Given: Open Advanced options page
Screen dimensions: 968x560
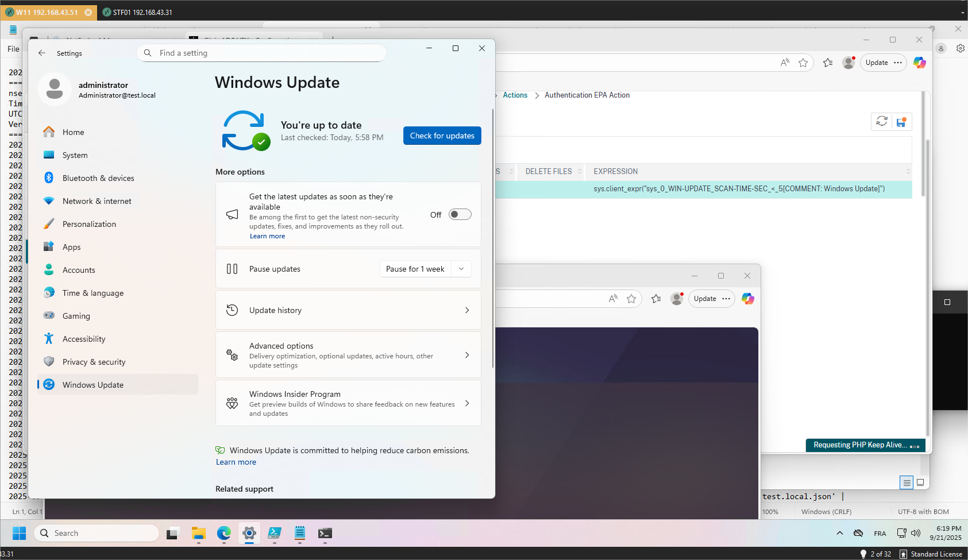Looking at the screenshot, I should pyautogui.click(x=348, y=355).
